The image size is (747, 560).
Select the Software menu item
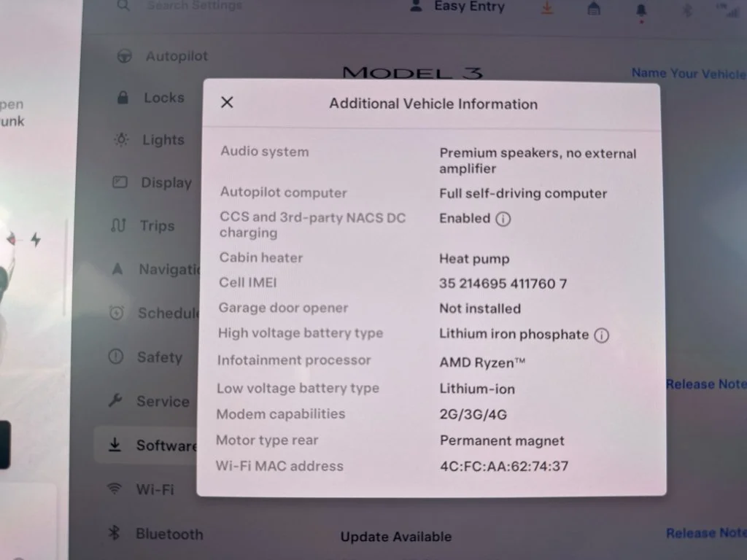click(x=145, y=446)
